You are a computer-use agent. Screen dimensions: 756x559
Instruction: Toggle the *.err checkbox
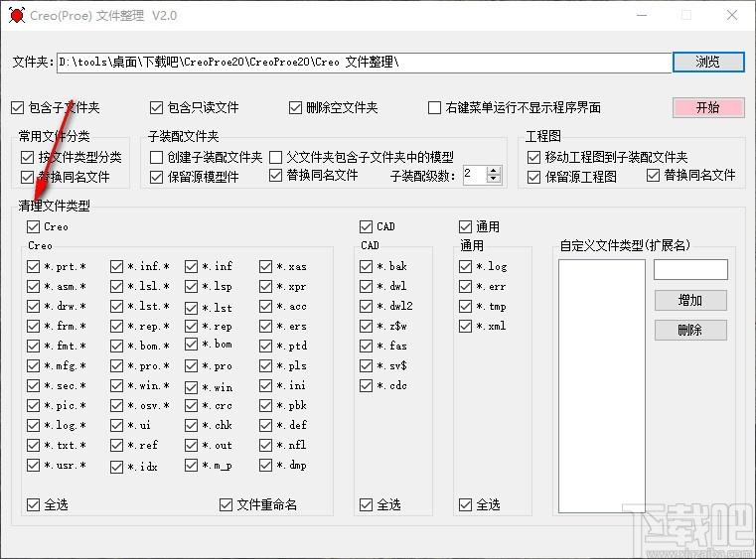pyautogui.click(x=465, y=286)
